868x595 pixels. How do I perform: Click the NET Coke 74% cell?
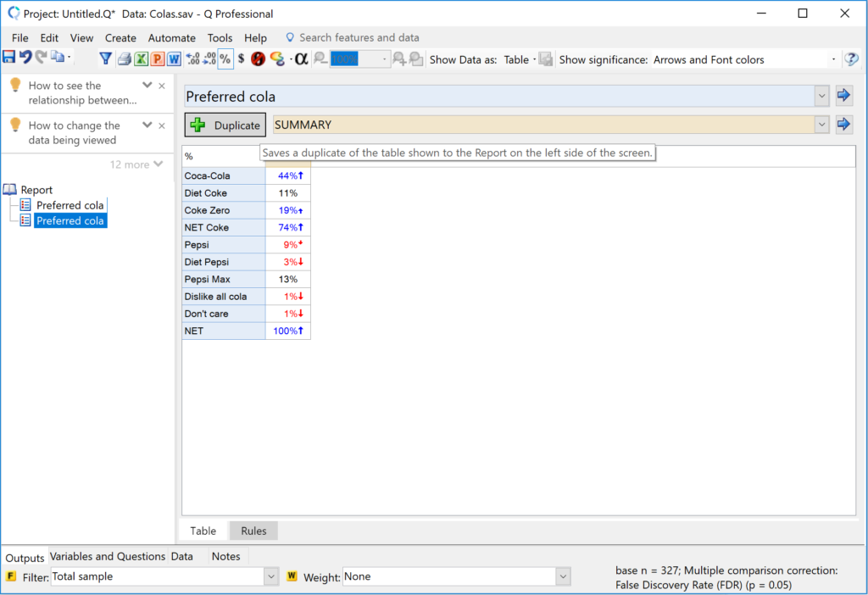(x=288, y=227)
